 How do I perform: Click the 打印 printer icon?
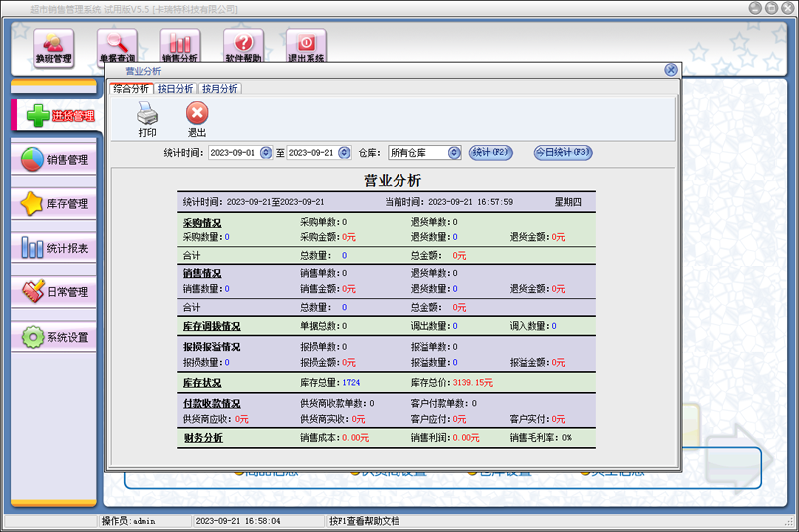click(148, 118)
